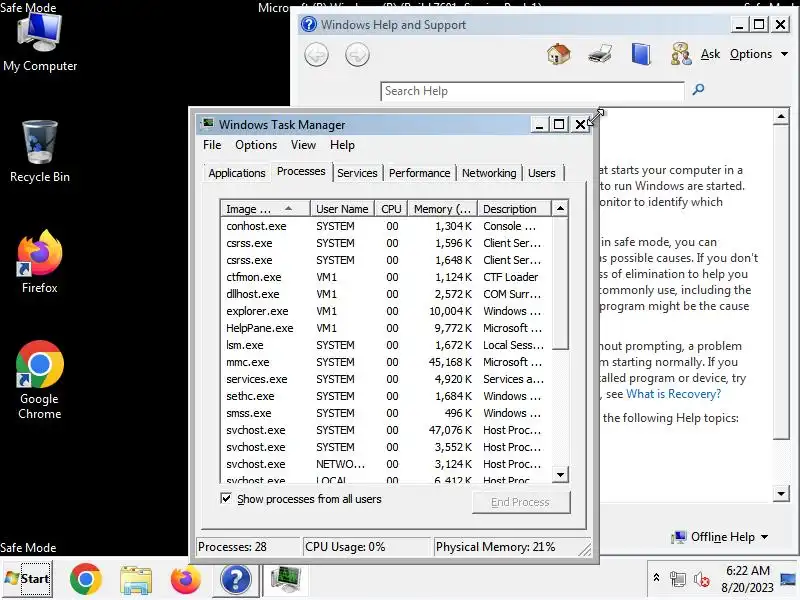Click the Search Help magnifier icon
This screenshot has height=600, width=800.
(x=698, y=90)
